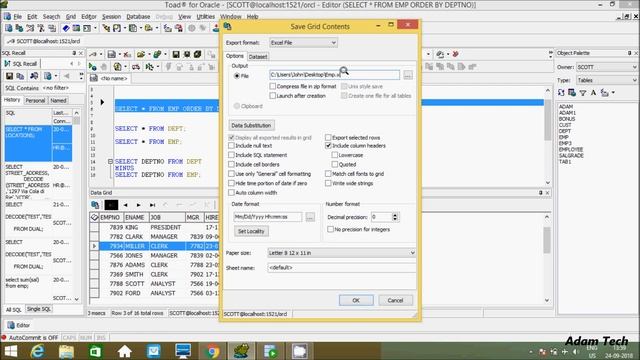
Task: Click the save file disk icon in editor toolbar
Action: pos(176,54)
